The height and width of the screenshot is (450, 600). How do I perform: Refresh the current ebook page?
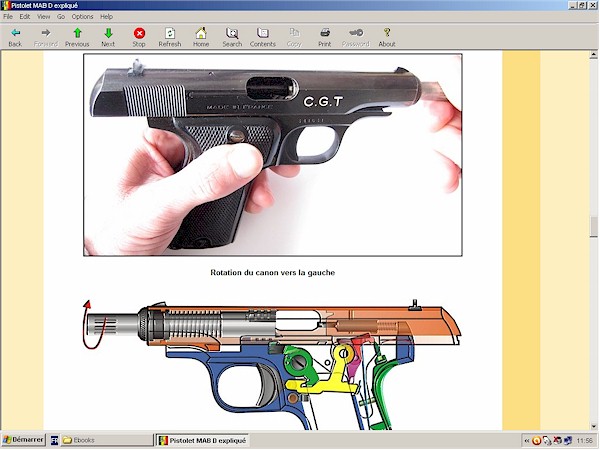point(170,37)
